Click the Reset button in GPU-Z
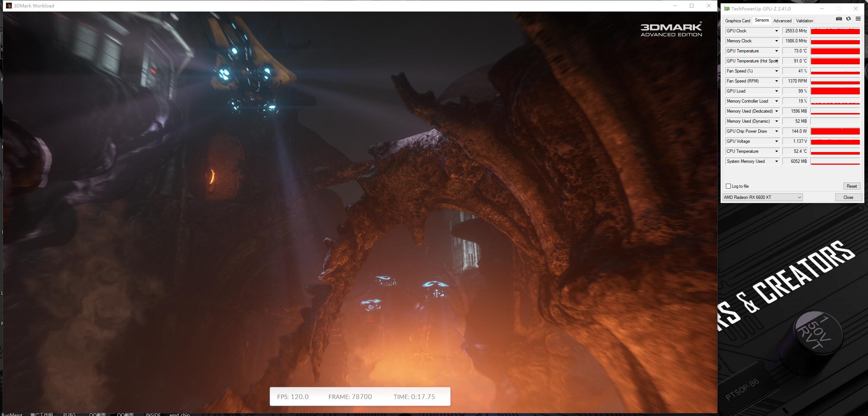The image size is (868, 416). [x=851, y=186]
